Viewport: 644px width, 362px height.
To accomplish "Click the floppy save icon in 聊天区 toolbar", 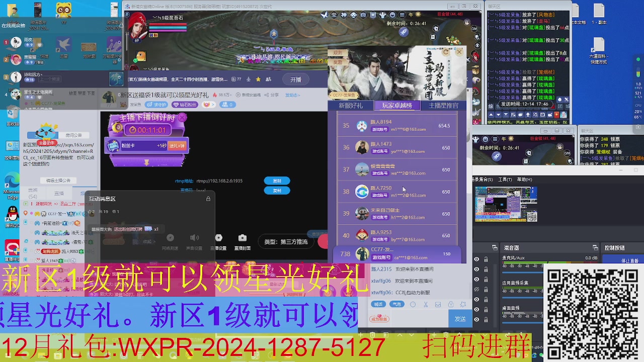I will coord(542,115).
